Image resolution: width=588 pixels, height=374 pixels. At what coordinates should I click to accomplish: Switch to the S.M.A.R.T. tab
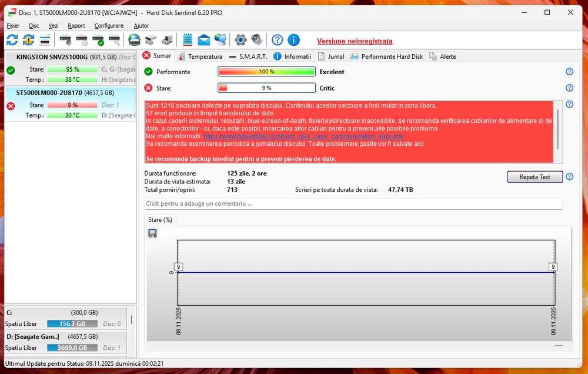[x=248, y=56]
